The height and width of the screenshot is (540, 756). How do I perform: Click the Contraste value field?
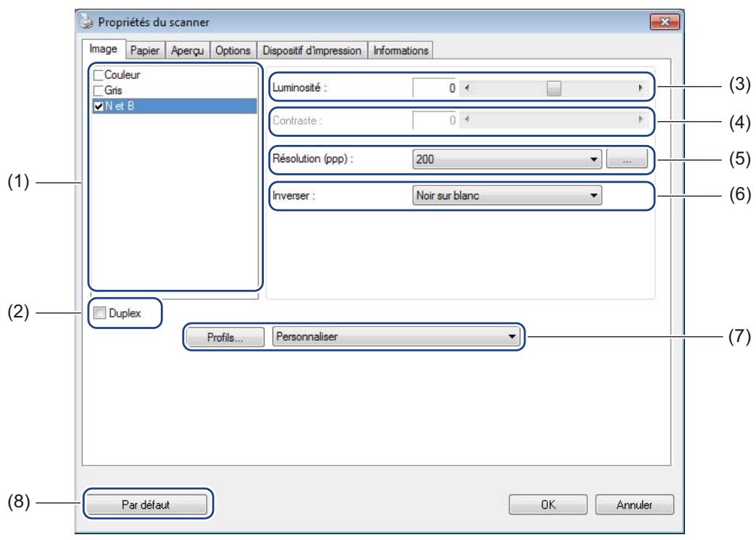pos(434,120)
